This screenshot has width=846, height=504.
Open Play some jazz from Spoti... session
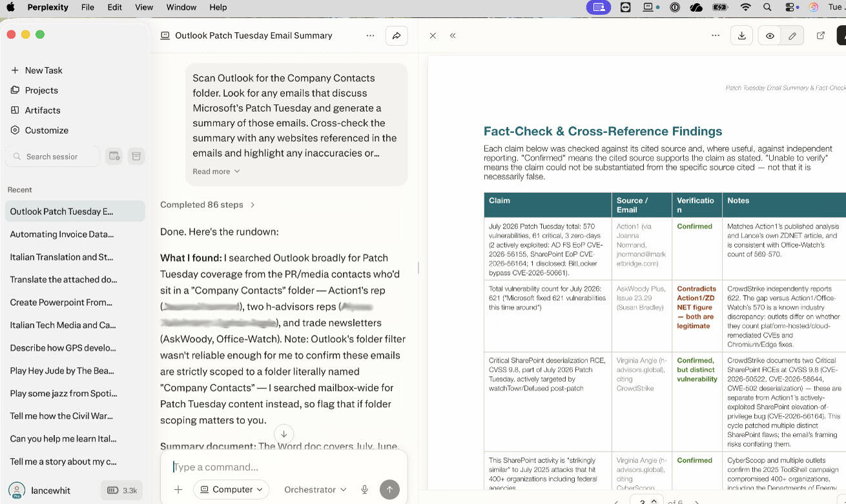tap(75, 393)
